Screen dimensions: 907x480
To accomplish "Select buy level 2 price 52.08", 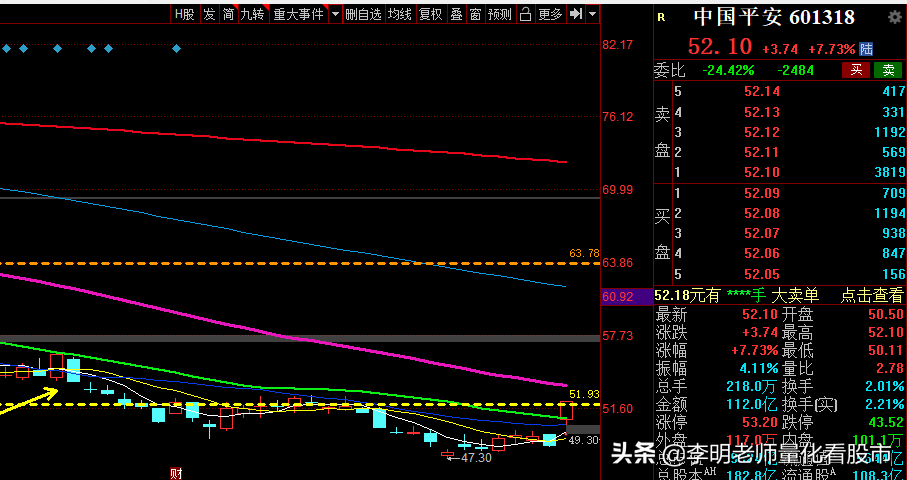I will tap(762, 213).
